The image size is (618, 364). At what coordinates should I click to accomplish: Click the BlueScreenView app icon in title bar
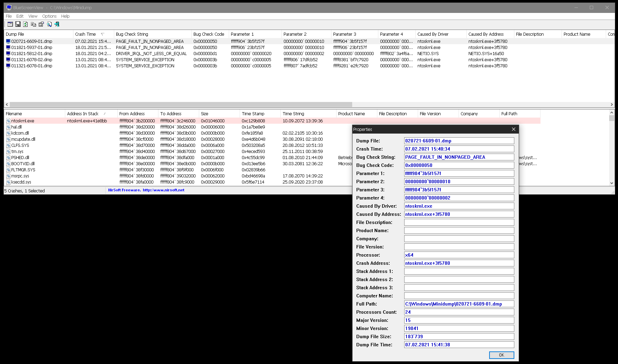tap(9, 7)
